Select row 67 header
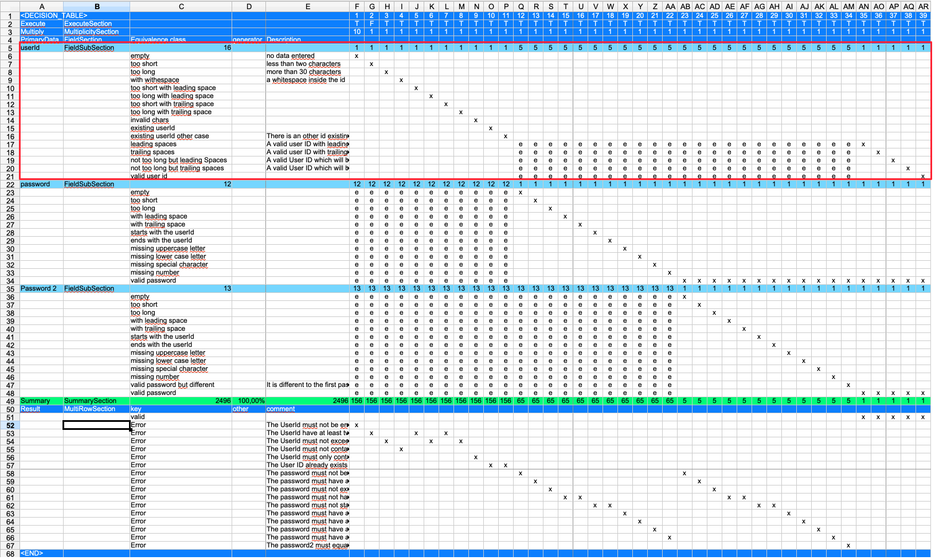 (10, 546)
